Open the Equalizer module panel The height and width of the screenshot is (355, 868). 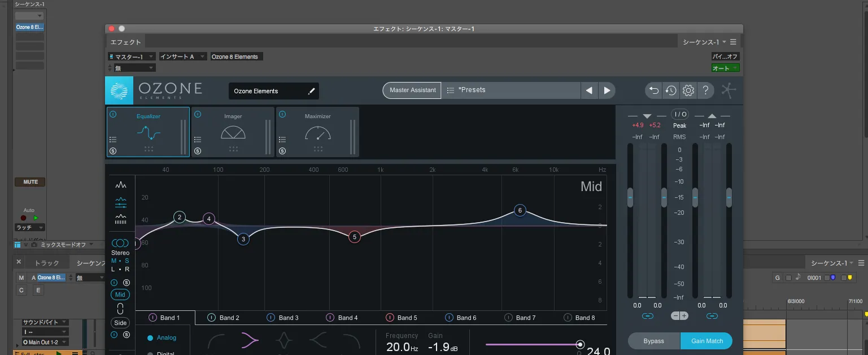point(149,132)
